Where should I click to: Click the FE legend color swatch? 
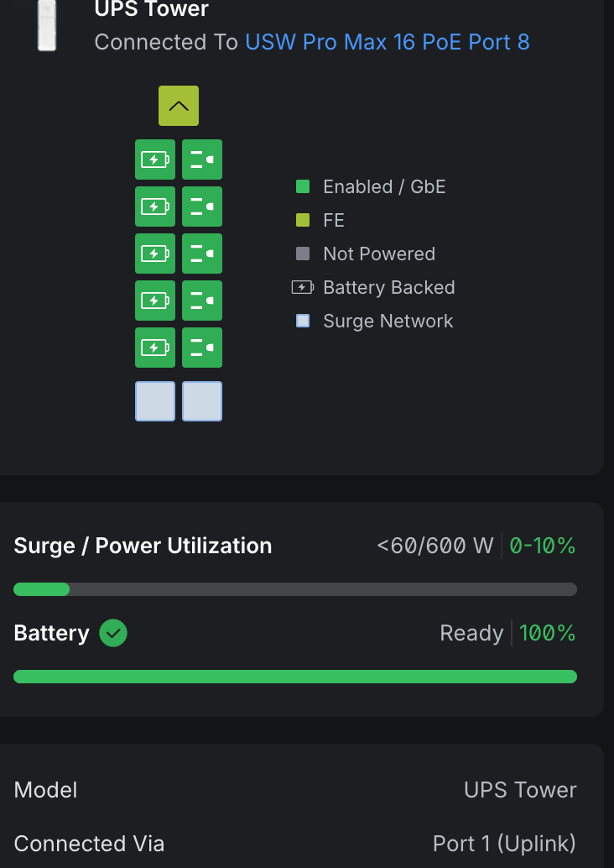pos(303,220)
